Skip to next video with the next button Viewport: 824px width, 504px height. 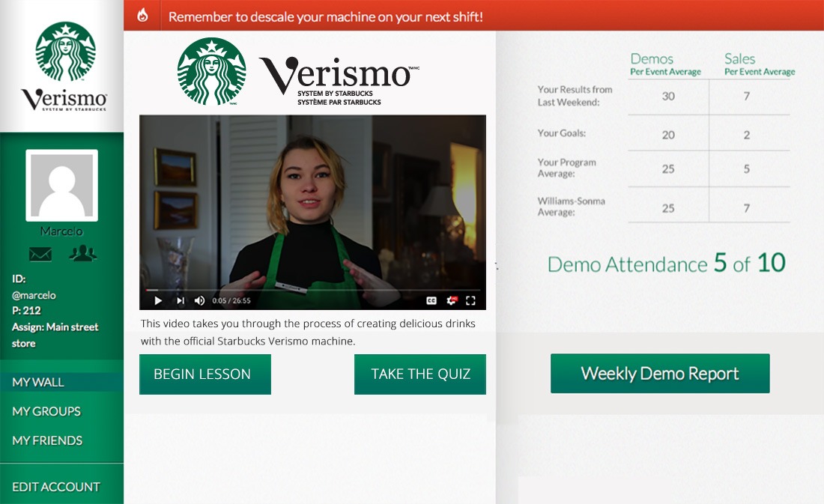[181, 300]
